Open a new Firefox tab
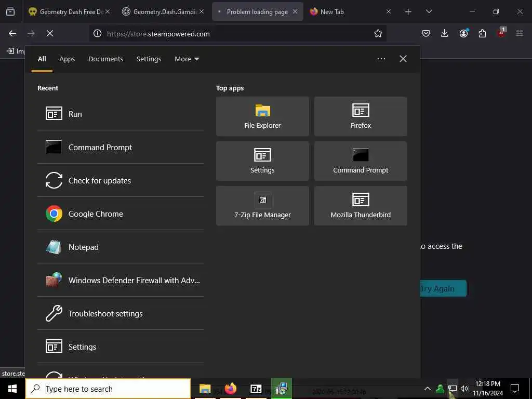 (408, 12)
